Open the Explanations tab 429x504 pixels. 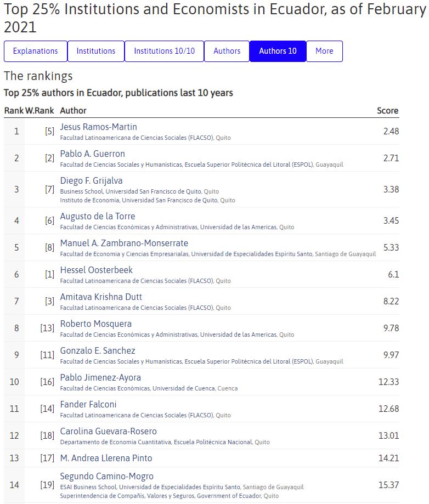click(x=35, y=51)
